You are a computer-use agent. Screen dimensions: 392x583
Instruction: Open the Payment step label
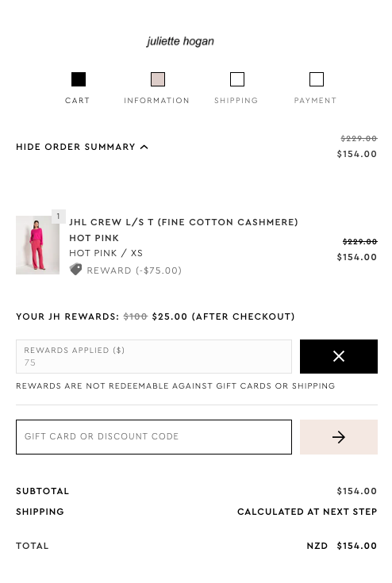point(315,101)
